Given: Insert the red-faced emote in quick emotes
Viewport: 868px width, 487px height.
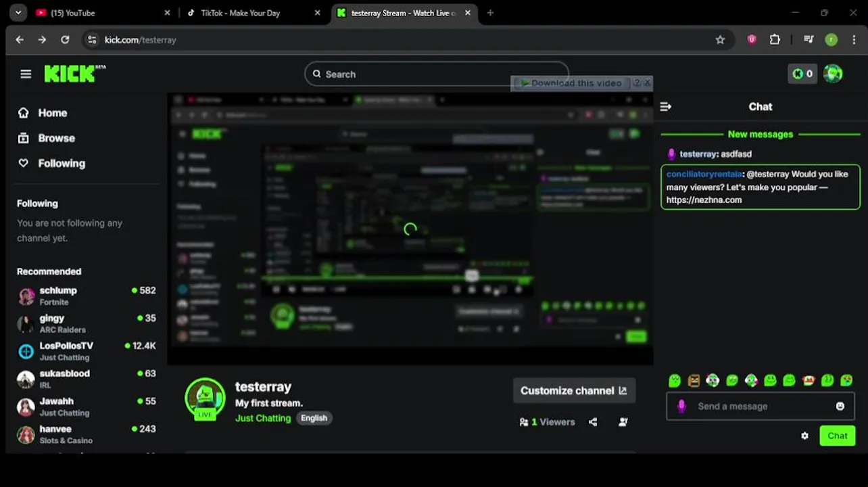Looking at the screenshot, I should tap(808, 381).
